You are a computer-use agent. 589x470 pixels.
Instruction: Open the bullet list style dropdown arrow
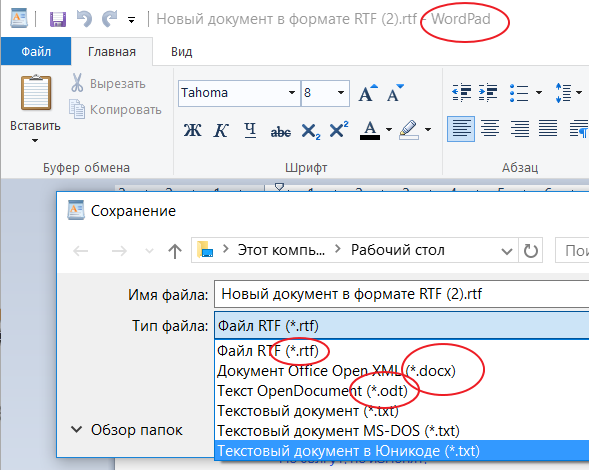[539, 92]
